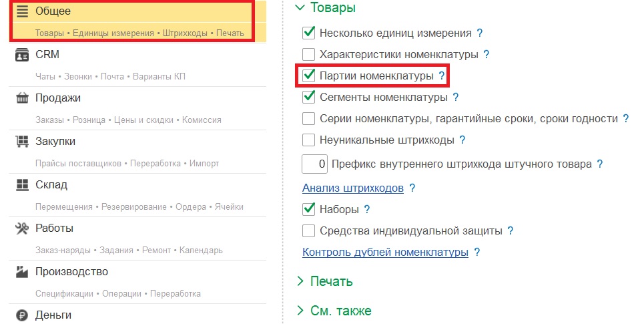Open the Анализ штрихкодов link
Screen dimensions: 644x324
pos(353,188)
